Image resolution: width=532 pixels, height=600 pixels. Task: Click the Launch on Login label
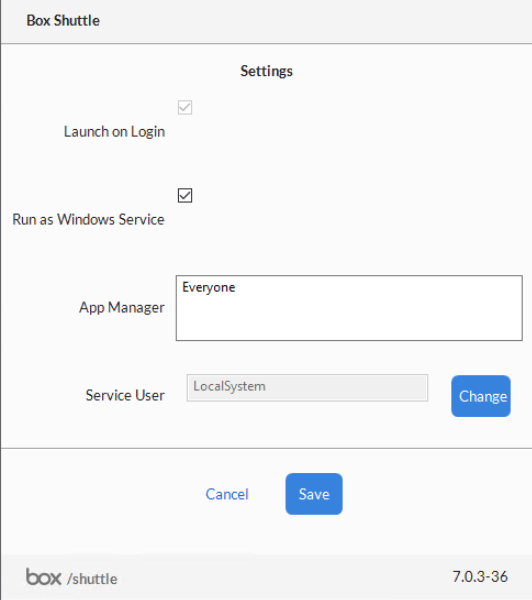(x=114, y=132)
